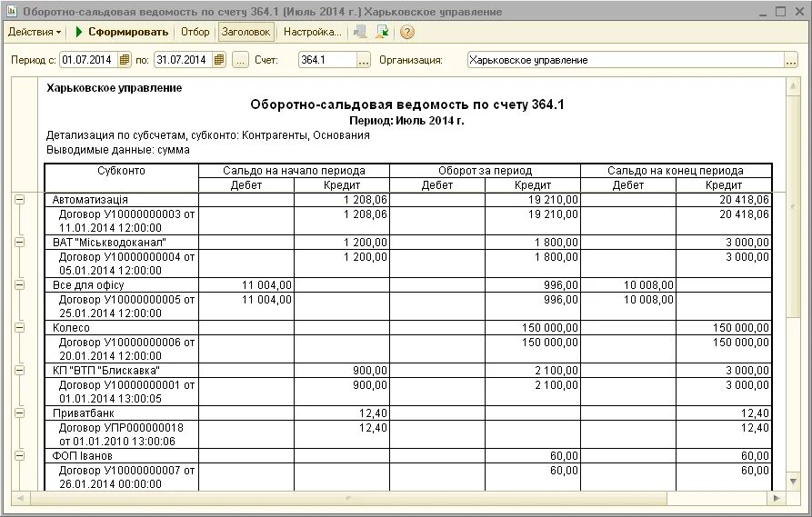Open help via the question mark icon
This screenshot has height=517, width=812.
pos(407,32)
